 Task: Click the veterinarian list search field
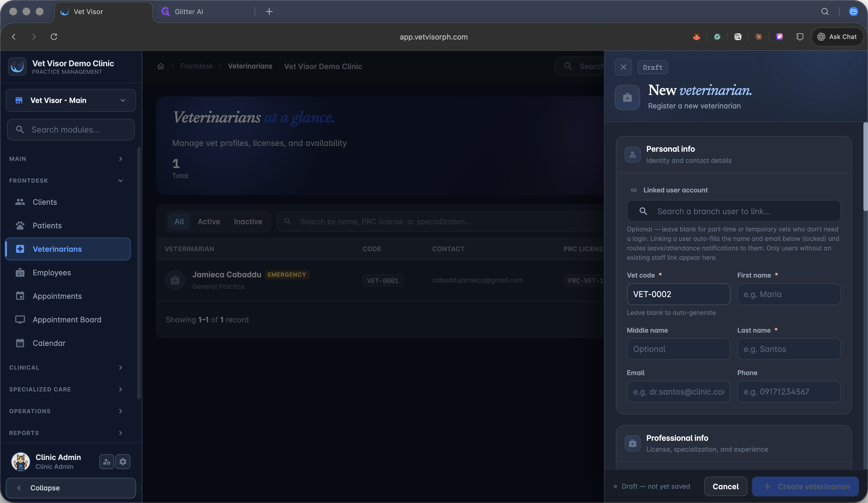click(441, 221)
